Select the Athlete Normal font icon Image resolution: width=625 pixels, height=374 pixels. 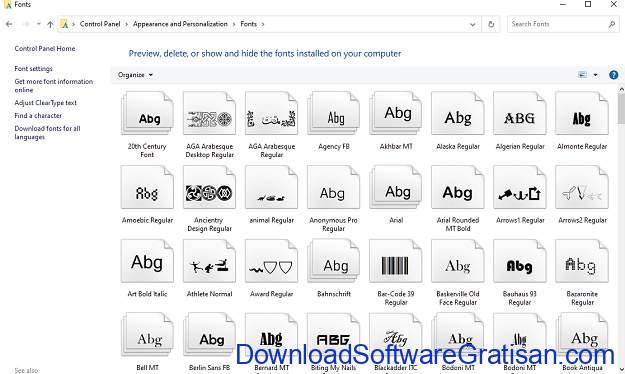(x=209, y=261)
